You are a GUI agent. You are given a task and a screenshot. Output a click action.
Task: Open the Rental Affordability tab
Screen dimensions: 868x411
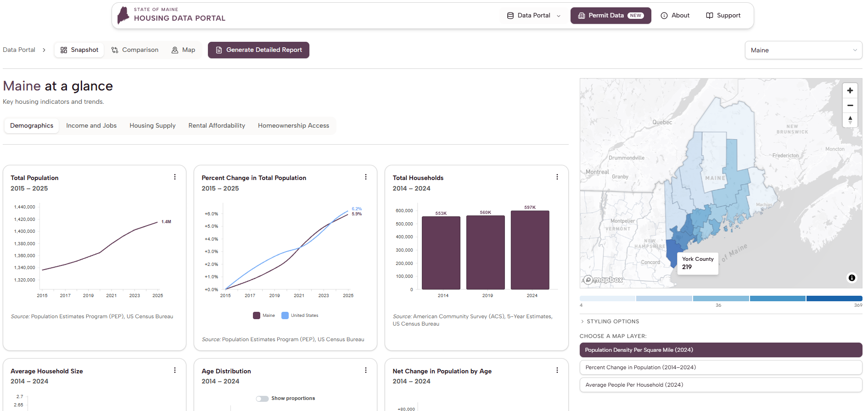pos(217,125)
